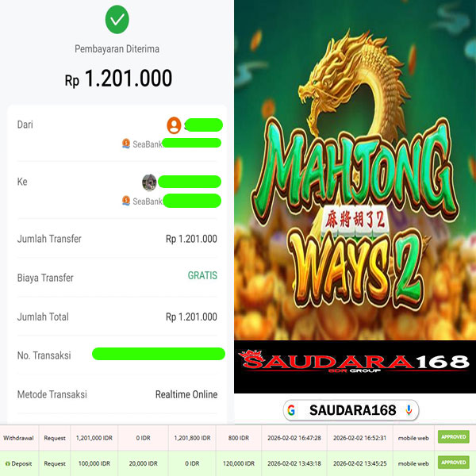Click the Google logo in search bar

click(291, 410)
